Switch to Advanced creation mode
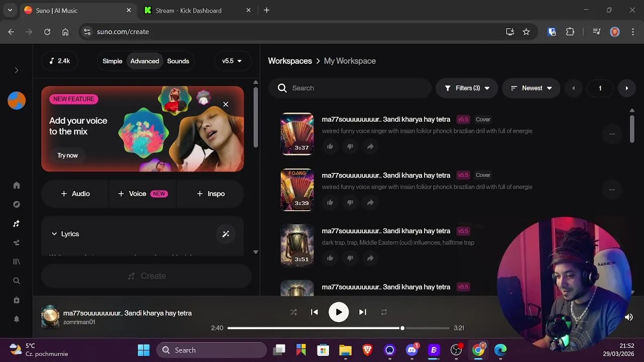This screenshot has height=362, width=644. tap(144, 61)
